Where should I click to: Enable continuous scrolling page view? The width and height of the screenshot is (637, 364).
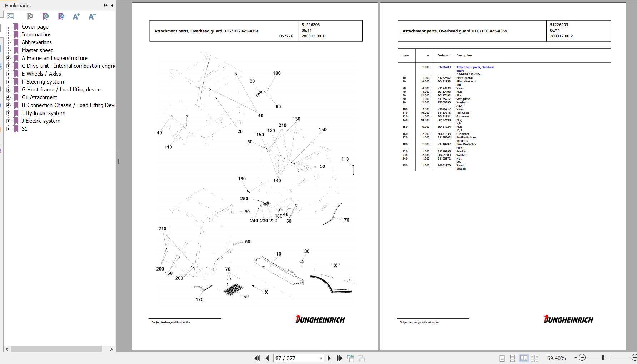(x=512, y=358)
